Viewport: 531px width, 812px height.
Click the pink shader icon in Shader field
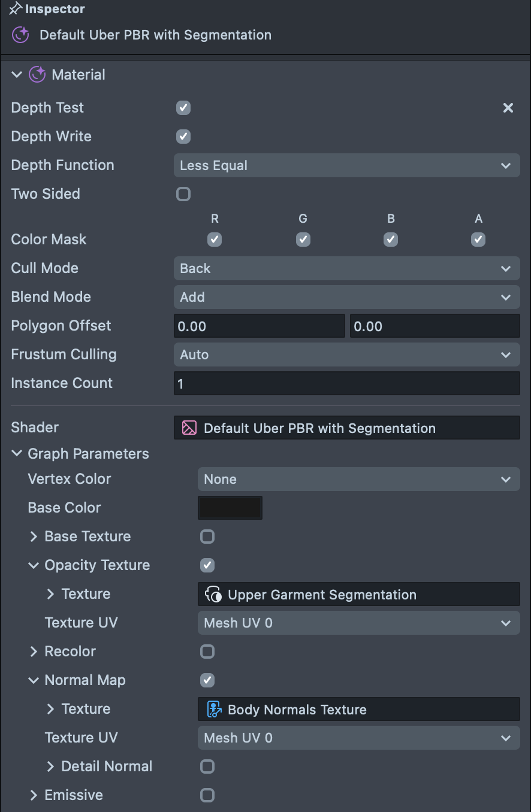click(188, 428)
